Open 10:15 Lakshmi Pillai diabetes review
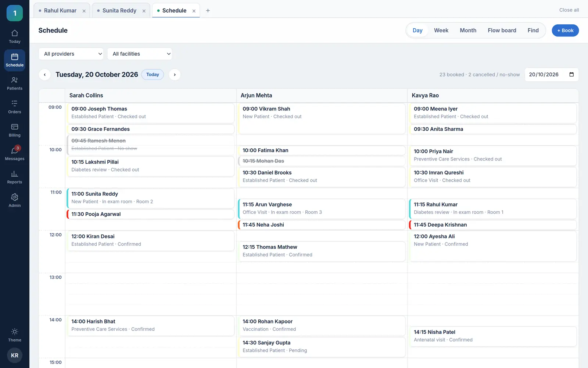This screenshot has height=368, width=588. (150, 166)
